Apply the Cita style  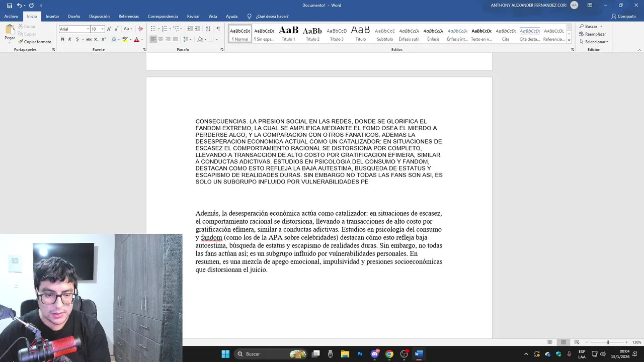(506, 34)
